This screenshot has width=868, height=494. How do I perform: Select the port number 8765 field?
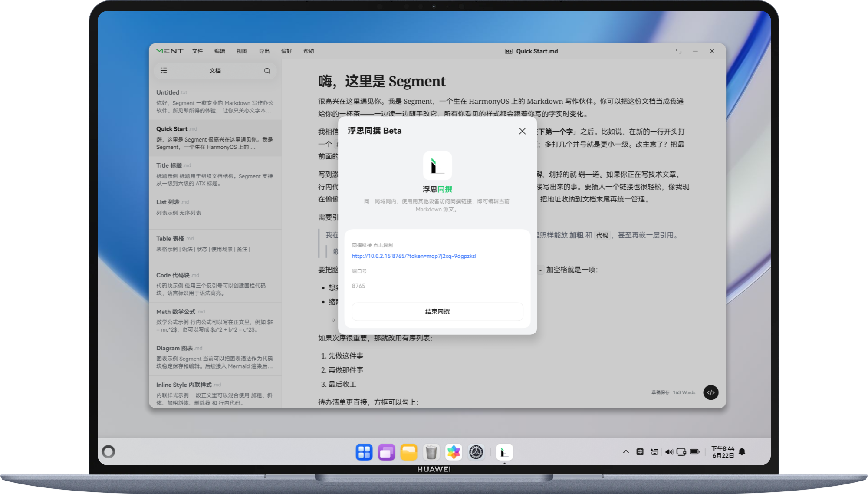(437, 286)
